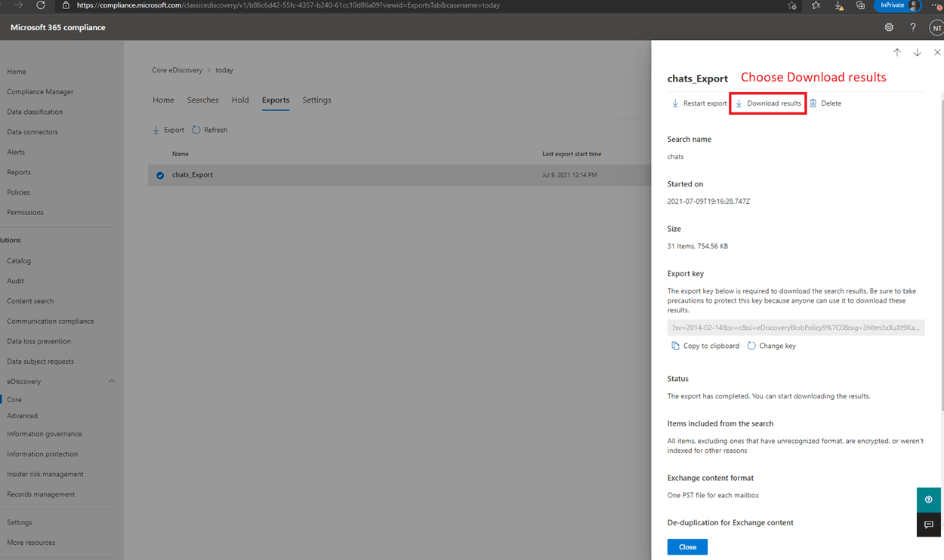Open settings gear in top header

pyautogui.click(x=889, y=27)
